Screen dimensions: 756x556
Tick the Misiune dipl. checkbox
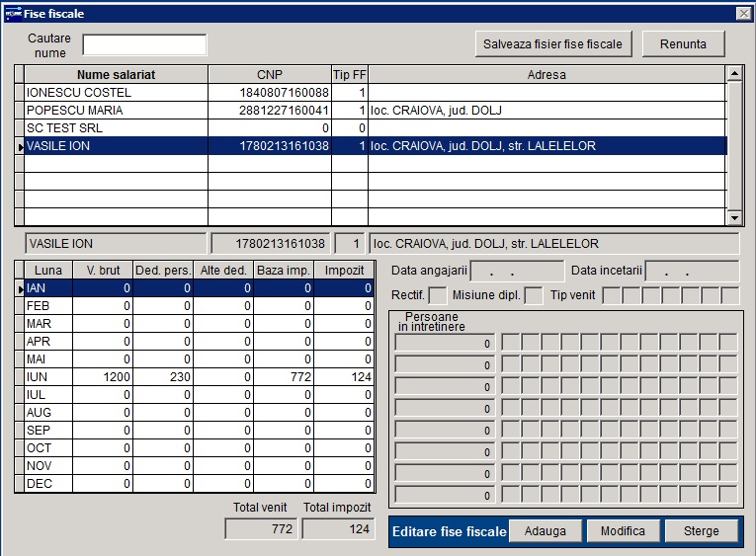[x=534, y=295]
